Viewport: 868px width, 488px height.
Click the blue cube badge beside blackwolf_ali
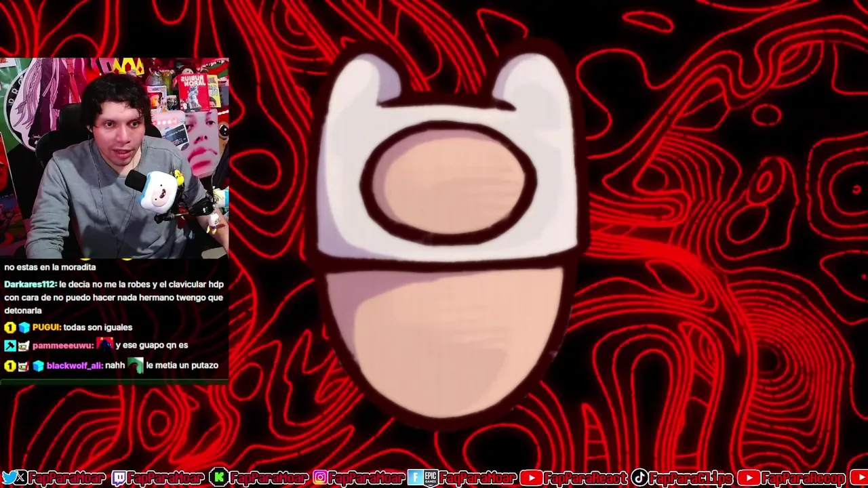tap(39, 366)
